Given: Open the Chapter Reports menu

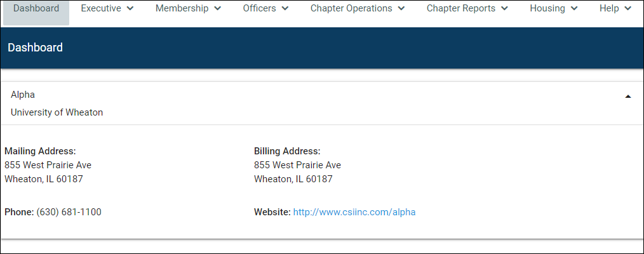Looking at the screenshot, I should 461,9.
